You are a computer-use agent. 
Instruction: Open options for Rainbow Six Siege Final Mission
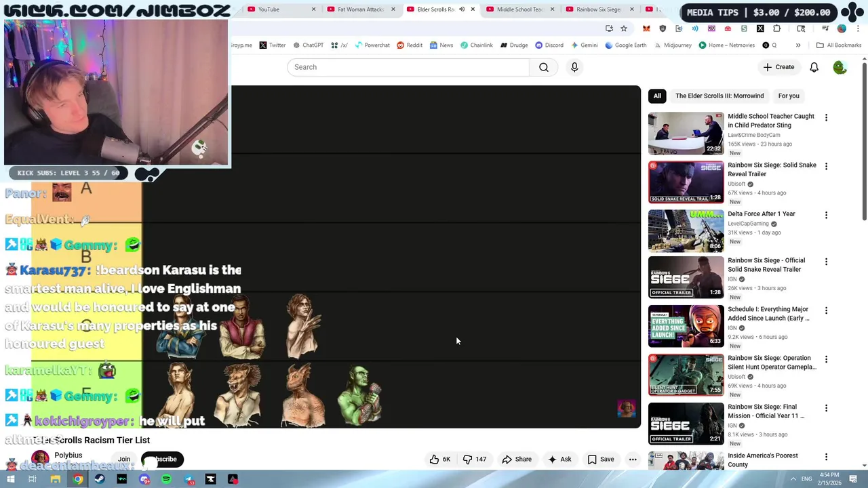826,408
